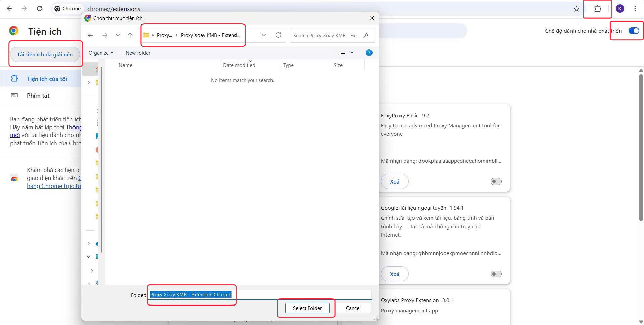Select the Phím tắt sidebar item

38,96
